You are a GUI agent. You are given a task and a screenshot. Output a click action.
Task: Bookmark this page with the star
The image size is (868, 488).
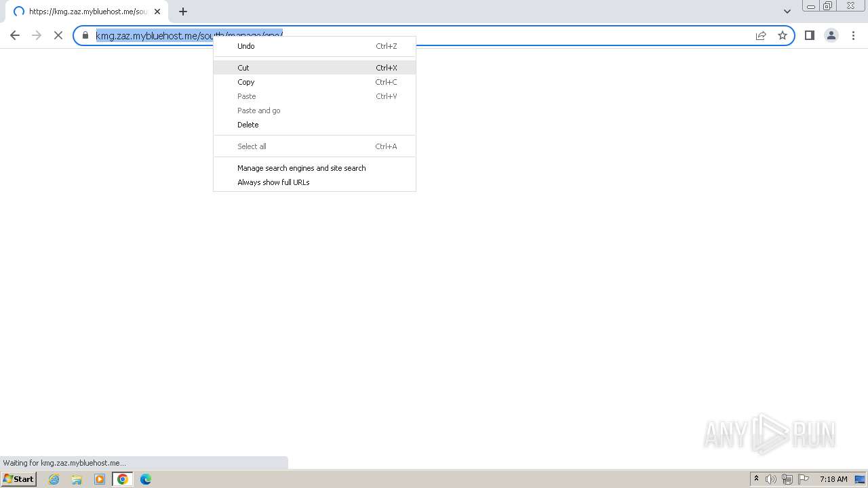click(x=783, y=35)
